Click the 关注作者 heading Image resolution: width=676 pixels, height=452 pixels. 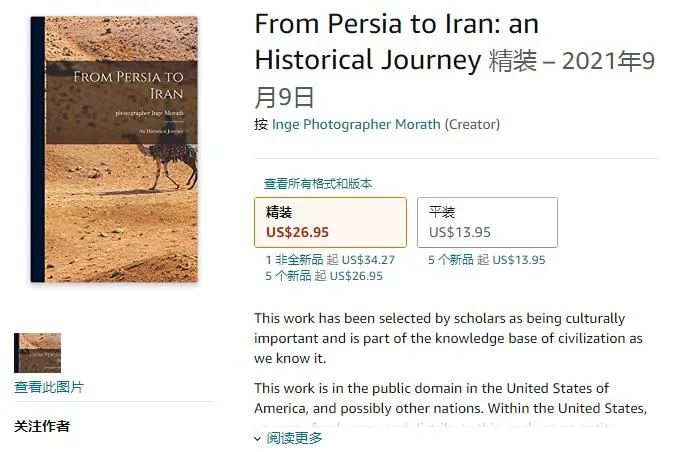click(x=42, y=426)
